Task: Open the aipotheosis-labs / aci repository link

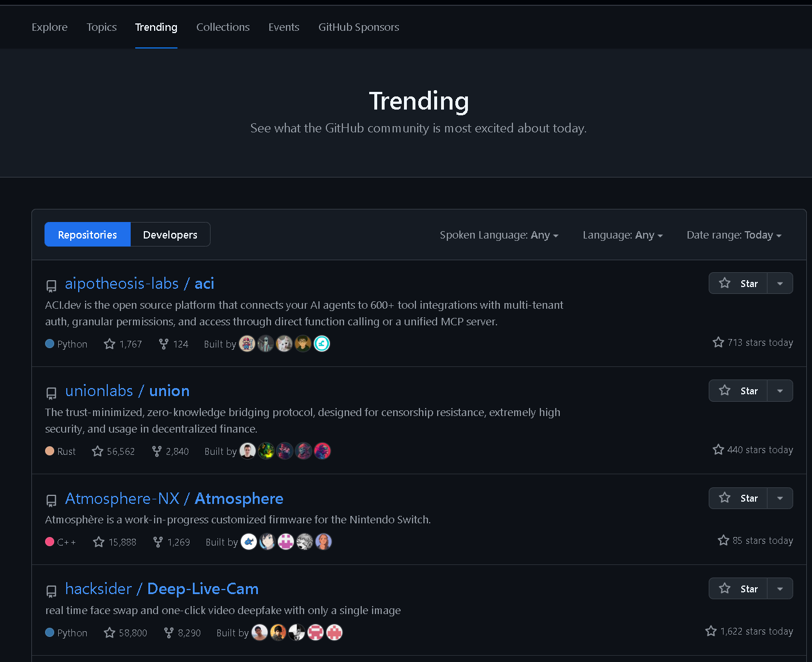Action: 140,283
